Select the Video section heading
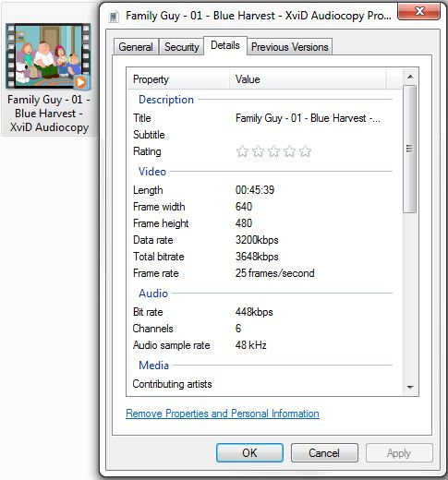The image size is (448, 480). tap(152, 172)
